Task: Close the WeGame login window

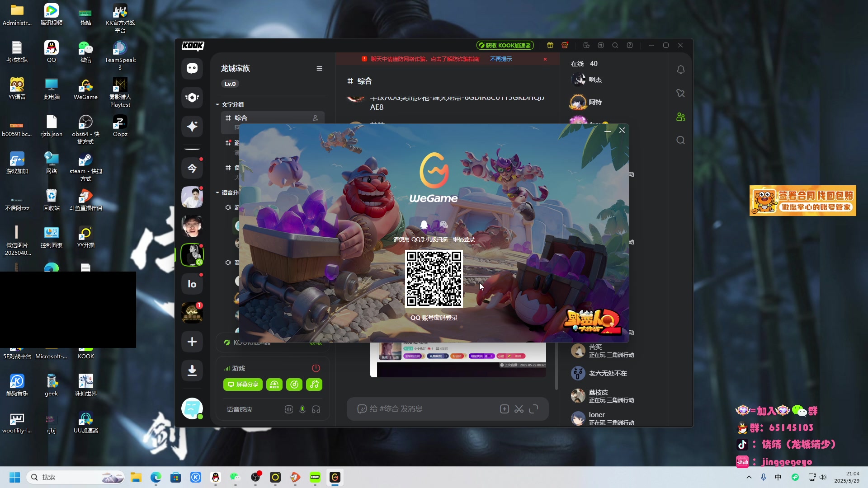Action: [x=622, y=130]
